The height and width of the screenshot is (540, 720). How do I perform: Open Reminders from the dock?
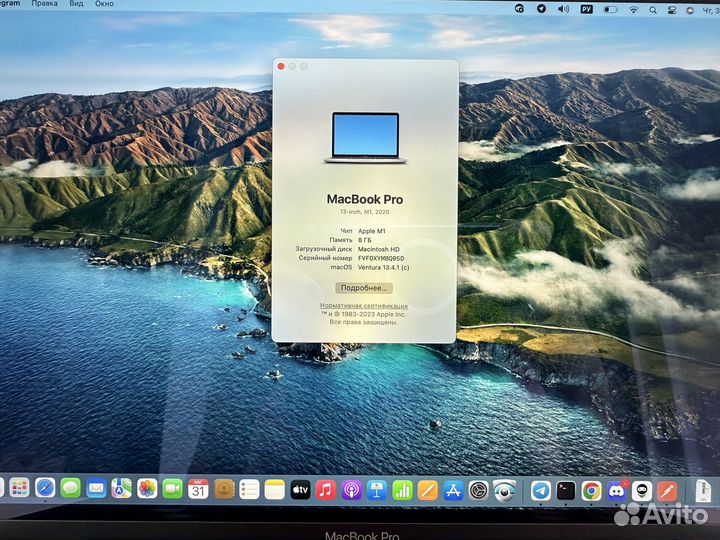(x=249, y=489)
